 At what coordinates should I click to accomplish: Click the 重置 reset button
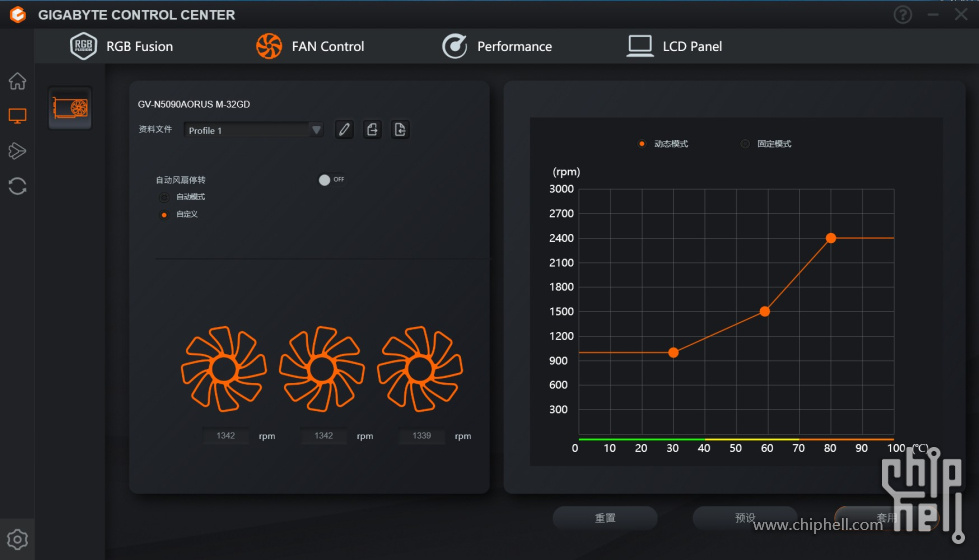click(605, 518)
